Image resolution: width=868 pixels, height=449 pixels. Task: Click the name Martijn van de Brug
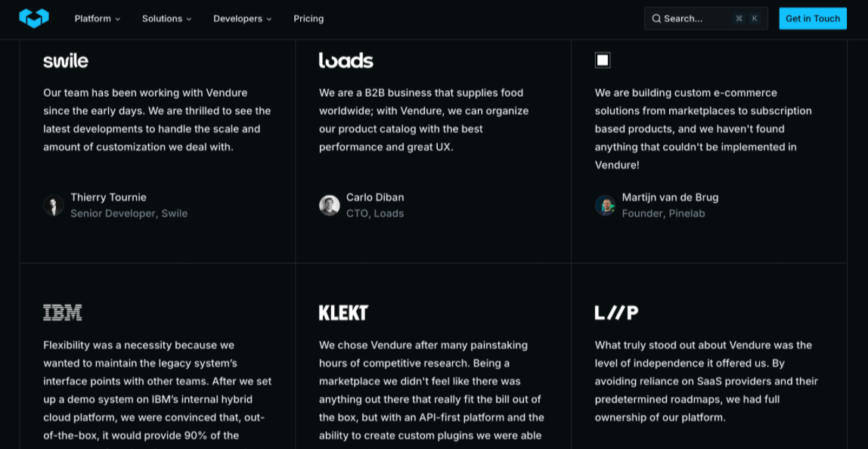(670, 197)
